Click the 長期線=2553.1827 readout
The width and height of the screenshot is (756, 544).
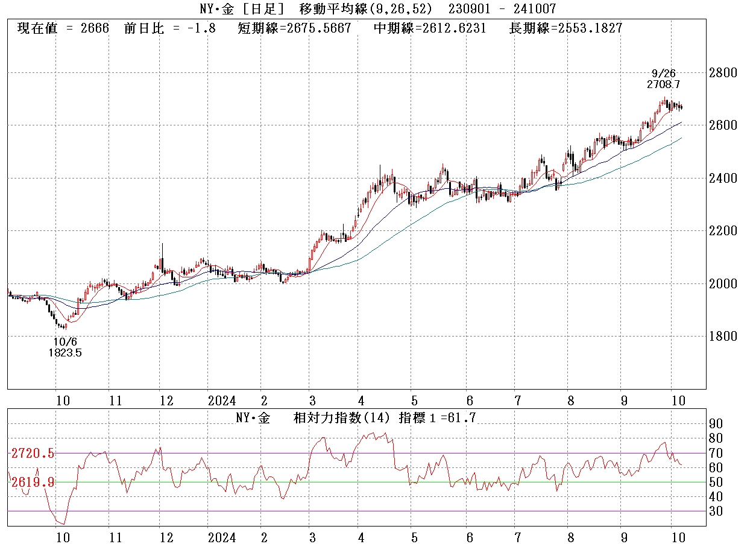point(565,29)
